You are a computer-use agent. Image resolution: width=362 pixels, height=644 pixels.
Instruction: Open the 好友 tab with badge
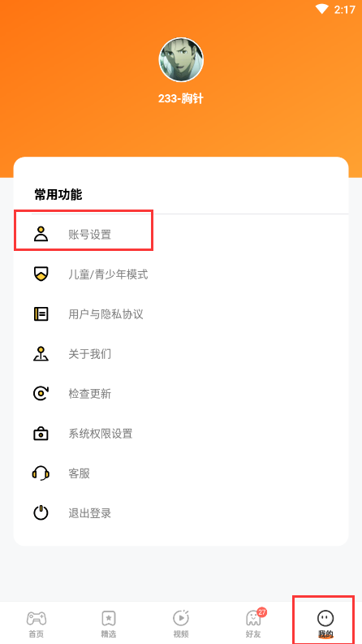pyautogui.click(x=253, y=623)
